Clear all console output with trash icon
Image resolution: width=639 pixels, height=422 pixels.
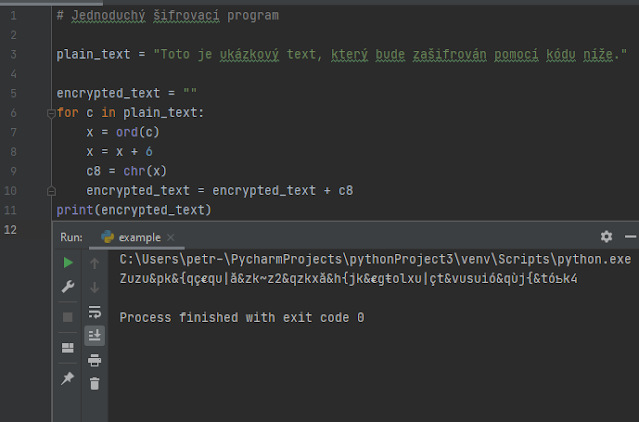95,383
